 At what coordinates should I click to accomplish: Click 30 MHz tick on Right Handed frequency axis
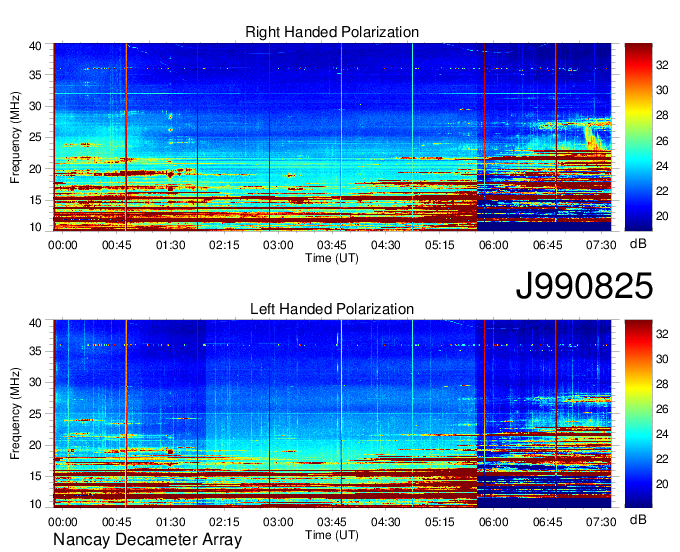tap(35, 106)
